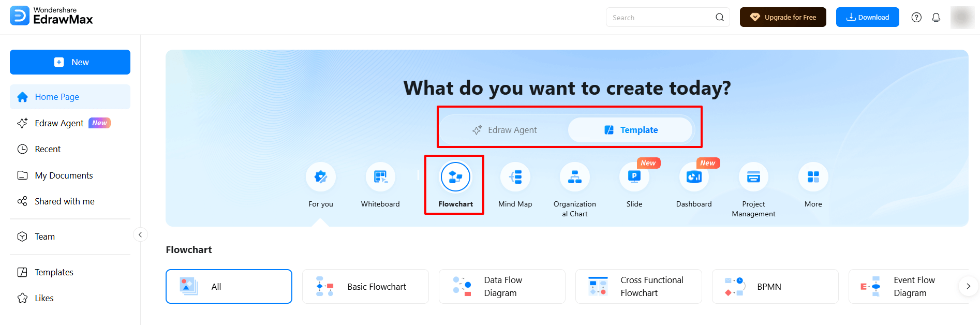Switch to Template tab
The width and height of the screenshot is (980, 325).
click(x=630, y=130)
